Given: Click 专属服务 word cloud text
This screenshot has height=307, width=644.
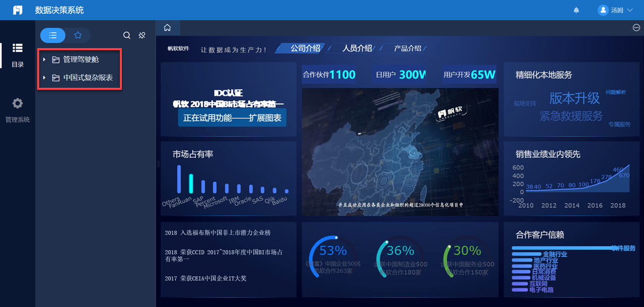Looking at the screenshot, I should tap(620, 124).
